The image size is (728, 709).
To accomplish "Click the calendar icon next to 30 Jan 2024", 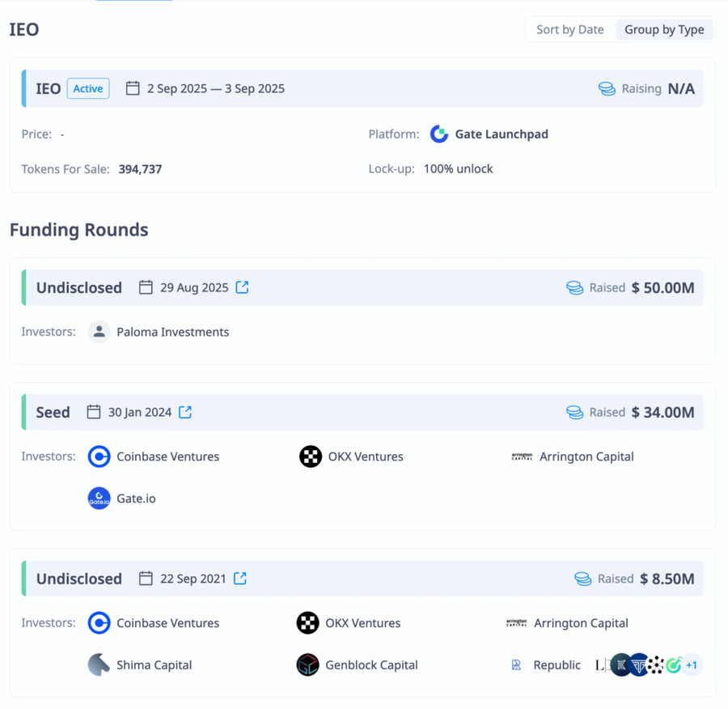I will (x=94, y=412).
